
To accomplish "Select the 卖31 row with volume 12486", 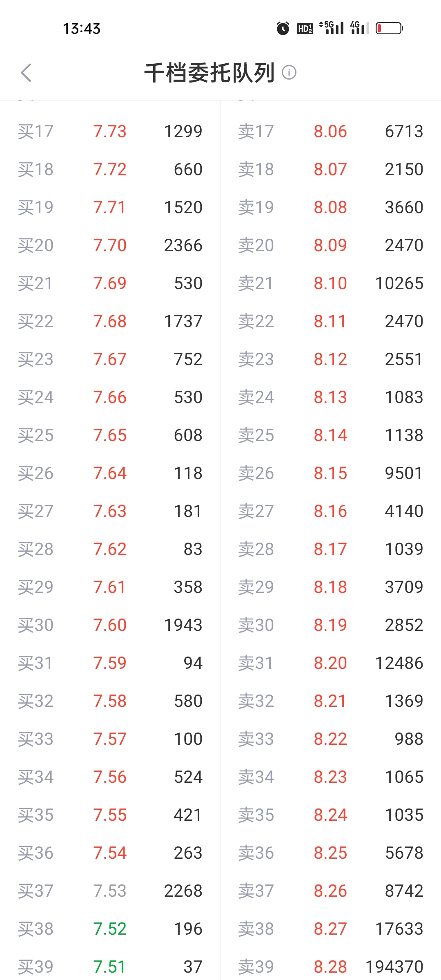I will 331,663.
